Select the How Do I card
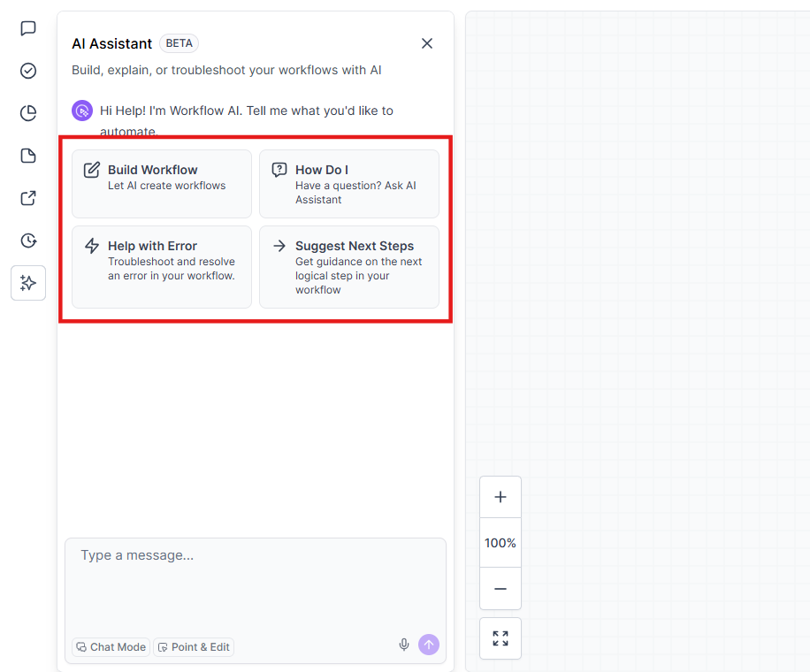The width and height of the screenshot is (810, 672). [349, 184]
